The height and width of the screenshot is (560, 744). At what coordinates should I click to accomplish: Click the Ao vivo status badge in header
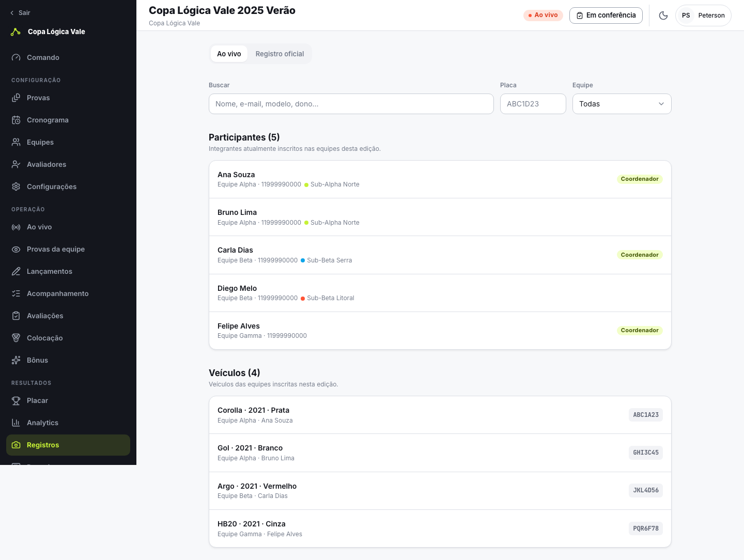pos(543,15)
